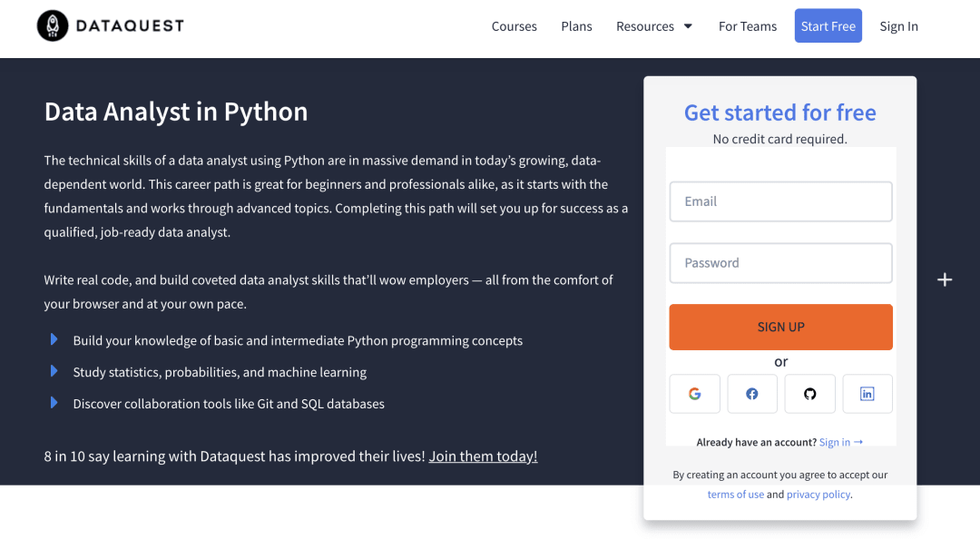The width and height of the screenshot is (980, 539).
Task: Click 'No credit card required.' text
Action: point(780,139)
